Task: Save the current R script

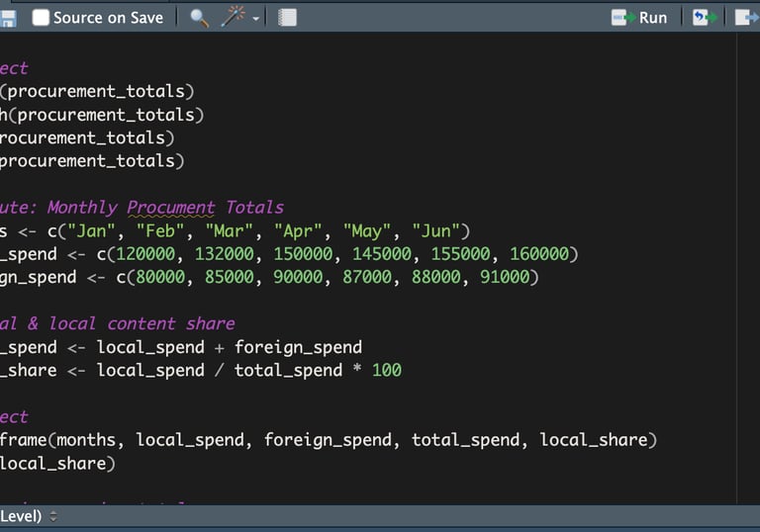Action: pyautogui.click(x=8, y=19)
